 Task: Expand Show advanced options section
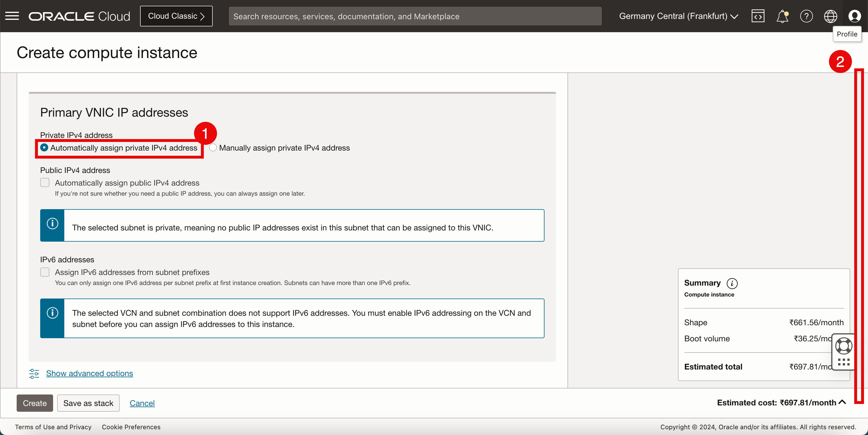89,373
